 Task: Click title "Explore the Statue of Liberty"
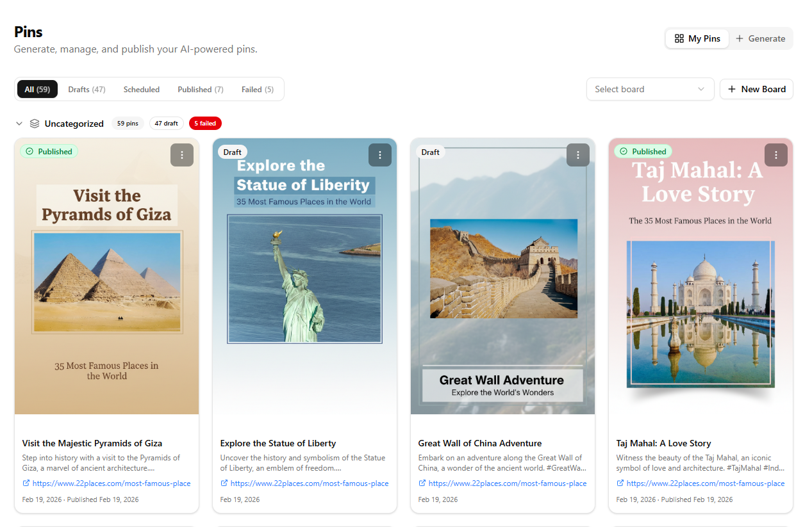pyautogui.click(x=278, y=443)
